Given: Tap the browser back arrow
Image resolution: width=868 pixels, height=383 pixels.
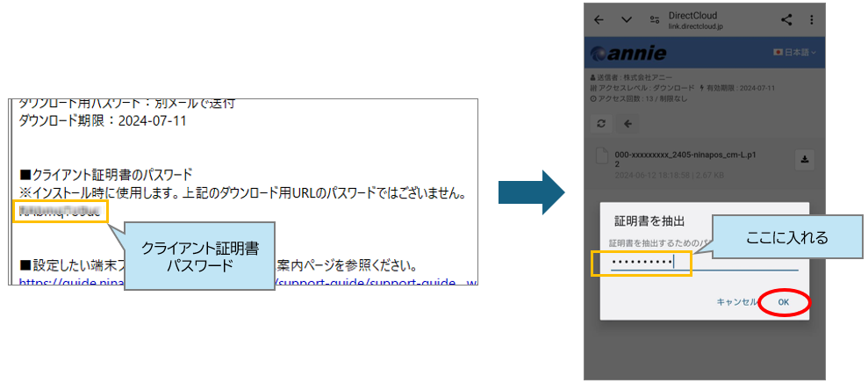Looking at the screenshot, I should (599, 20).
